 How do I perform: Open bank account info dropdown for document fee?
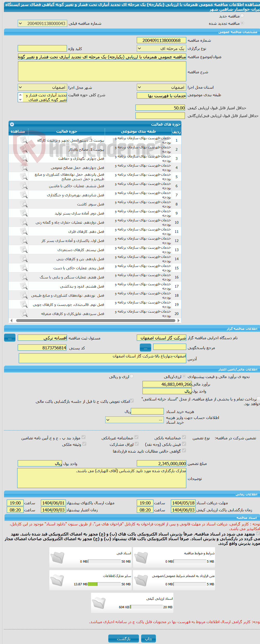tap(134, 420)
